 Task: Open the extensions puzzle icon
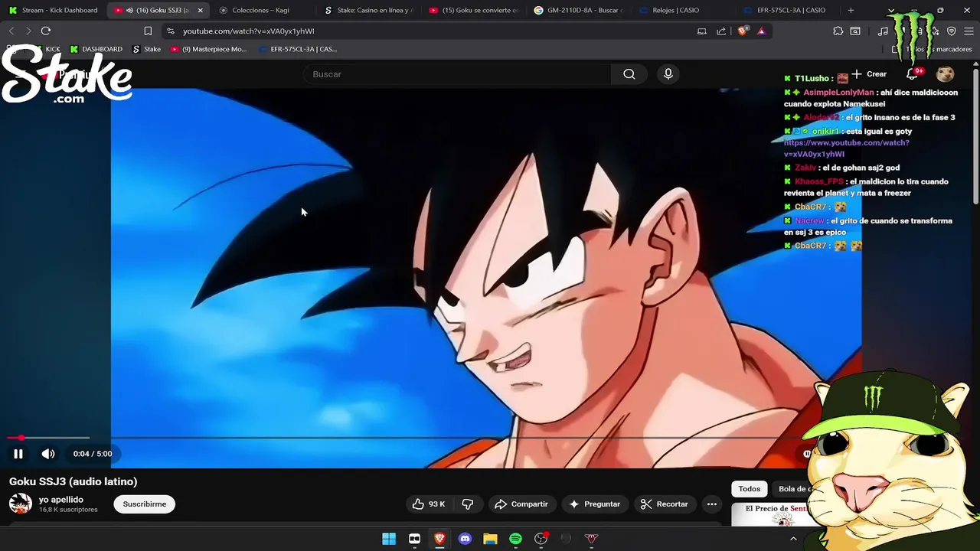pyautogui.click(x=838, y=31)
